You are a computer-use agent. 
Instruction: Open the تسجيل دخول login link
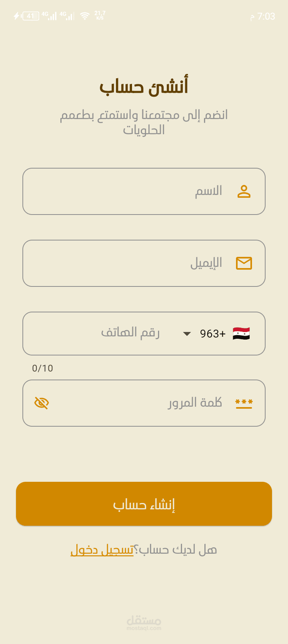102,550
